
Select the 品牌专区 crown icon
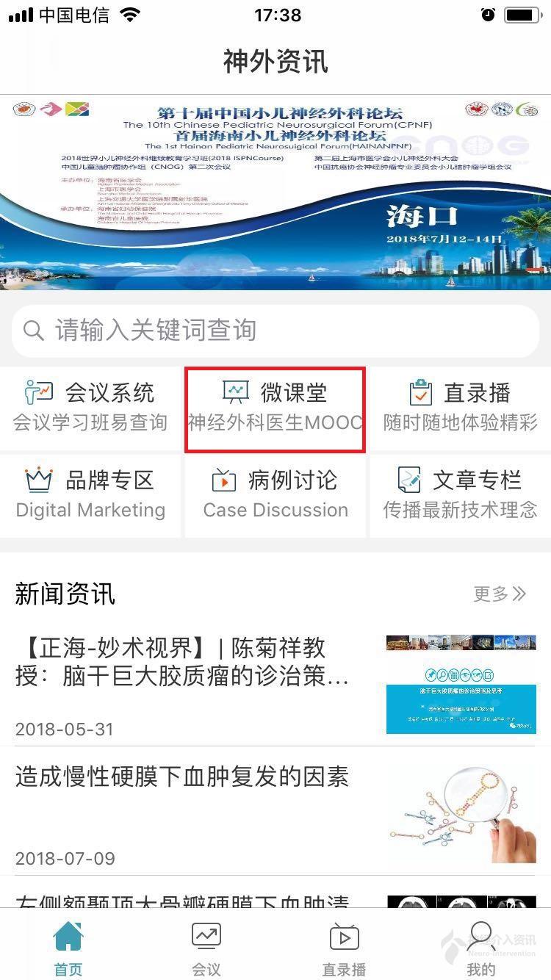(x=39, y=480)
